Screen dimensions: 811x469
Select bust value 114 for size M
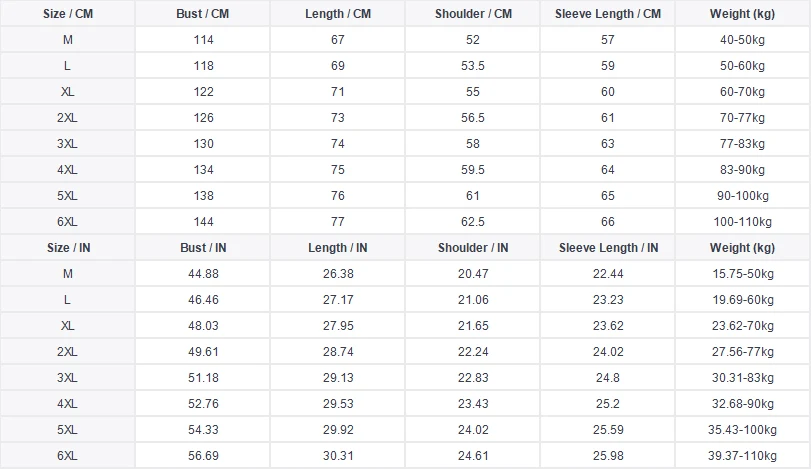[x=203, y=40]
